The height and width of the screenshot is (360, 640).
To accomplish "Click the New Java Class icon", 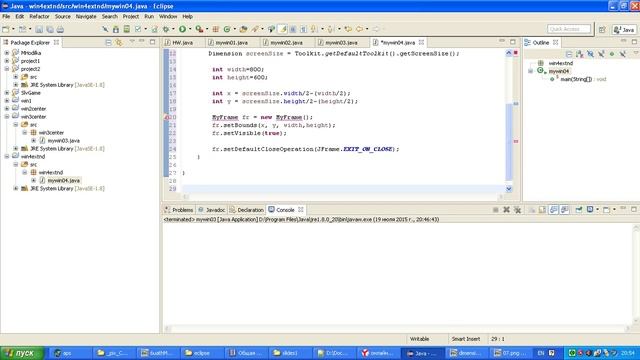I will (227, 29).
